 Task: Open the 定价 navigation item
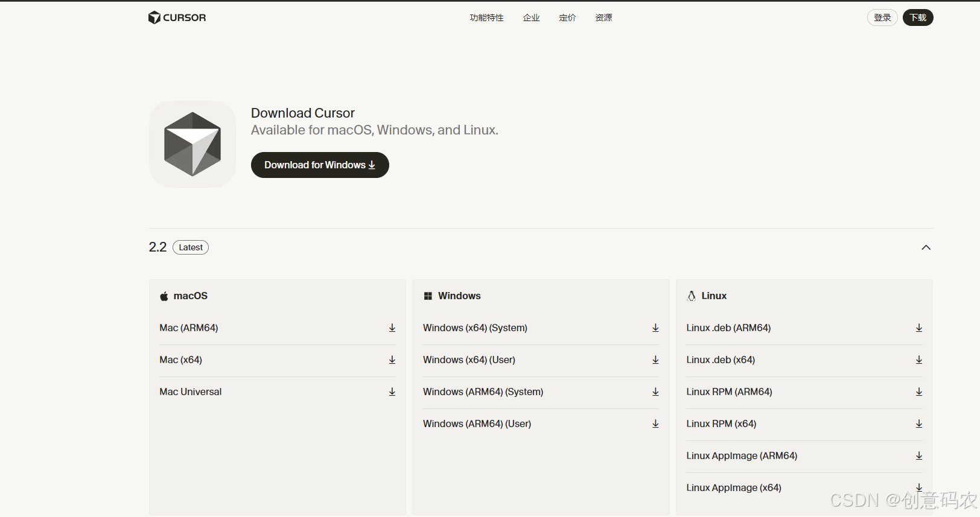568,17
